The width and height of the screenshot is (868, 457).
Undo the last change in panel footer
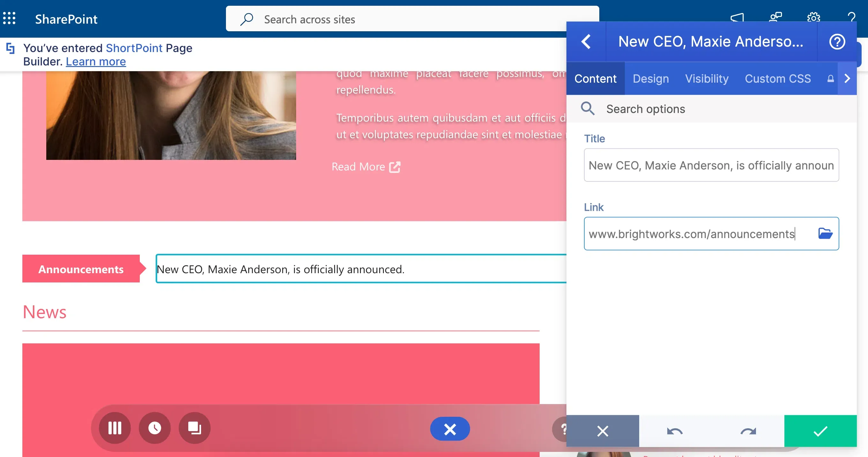point(675,431)
